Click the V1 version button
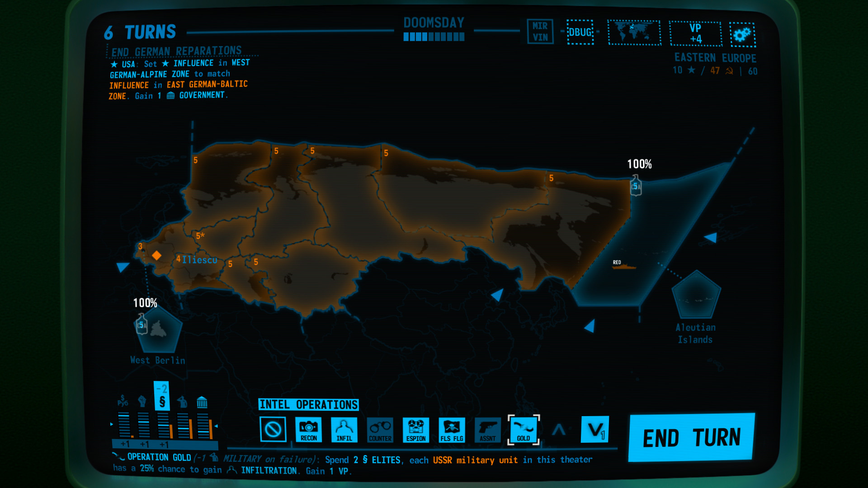Viewport: 868px width, 488px height. pos(594,430)
